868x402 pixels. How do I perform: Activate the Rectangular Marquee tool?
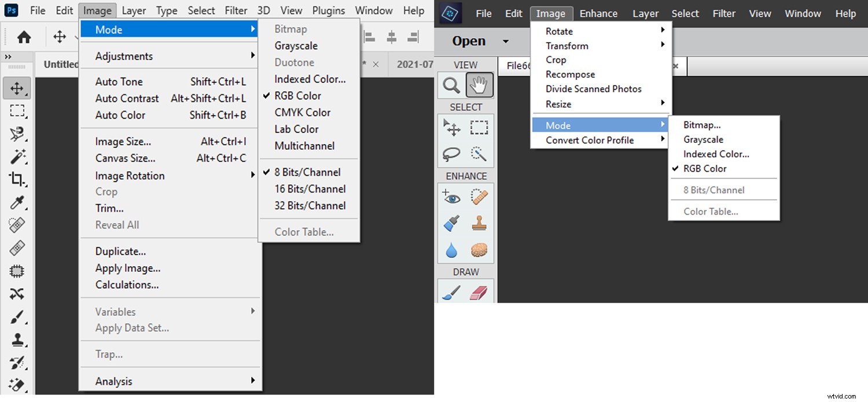[17, 111]
